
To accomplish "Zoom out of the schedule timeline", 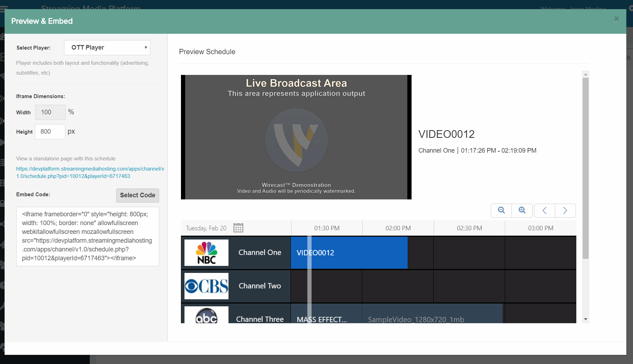I will pos(501,210).
